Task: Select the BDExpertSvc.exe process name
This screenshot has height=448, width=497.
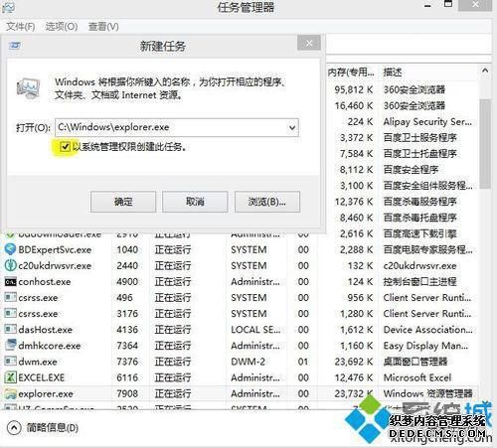Action: [x=55, y=250]
